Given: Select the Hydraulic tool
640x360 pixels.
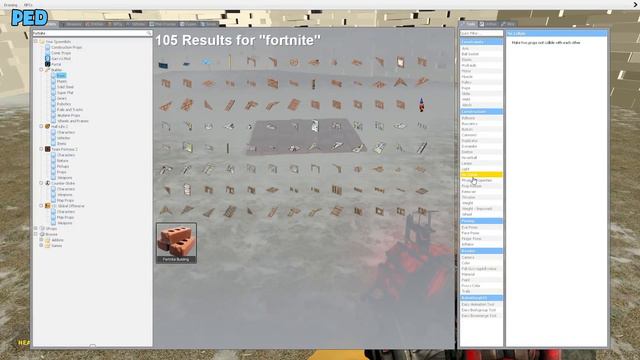Looking at the screenshot, I should tap(481, 65).
